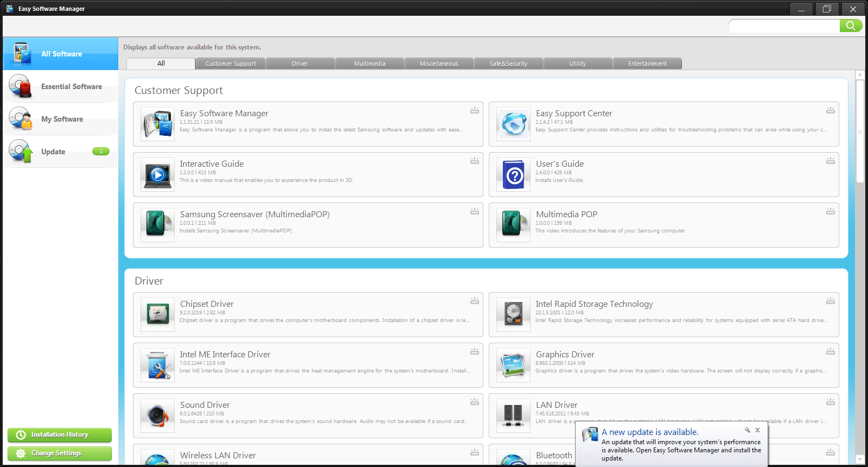
Task: Click install icon on Graphics Driver card
Action: (x=831, y=351)
